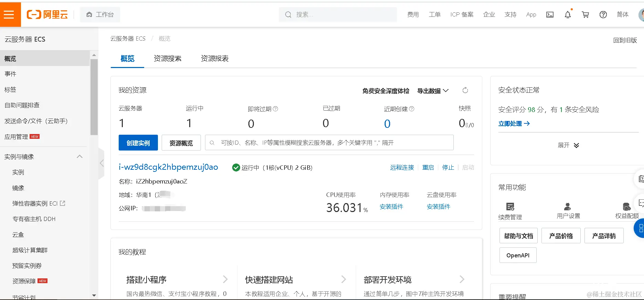Click the sidebar scrollbar up arrow
Viewport: 644px width, 300px height.
[x=94, y=55]
